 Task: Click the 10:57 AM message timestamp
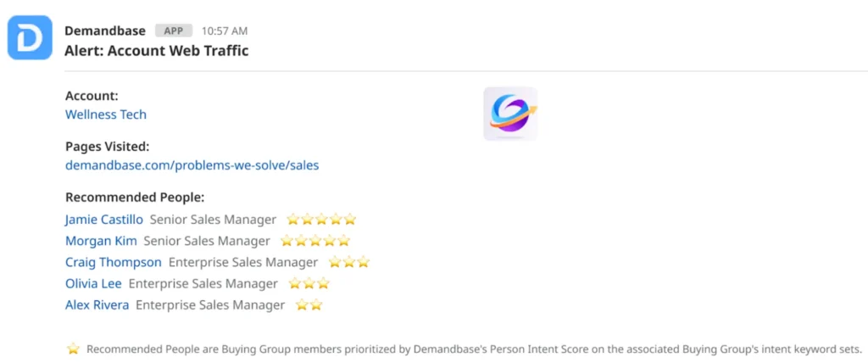coord(225,31)
